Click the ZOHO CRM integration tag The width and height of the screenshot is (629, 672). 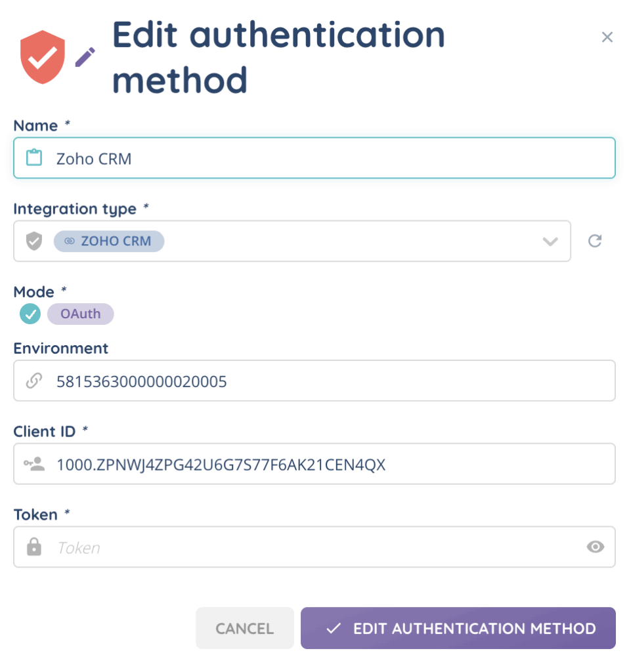[x=109, y=241]
